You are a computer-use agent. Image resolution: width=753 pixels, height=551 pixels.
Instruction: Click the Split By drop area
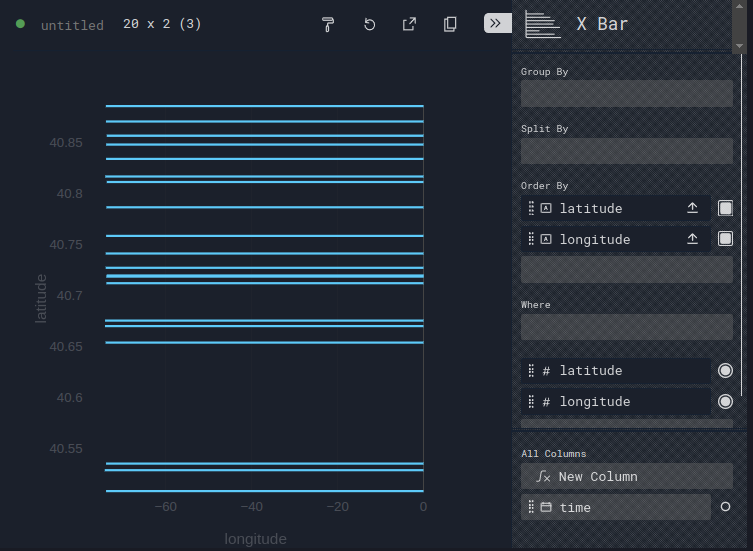point(627,151)
